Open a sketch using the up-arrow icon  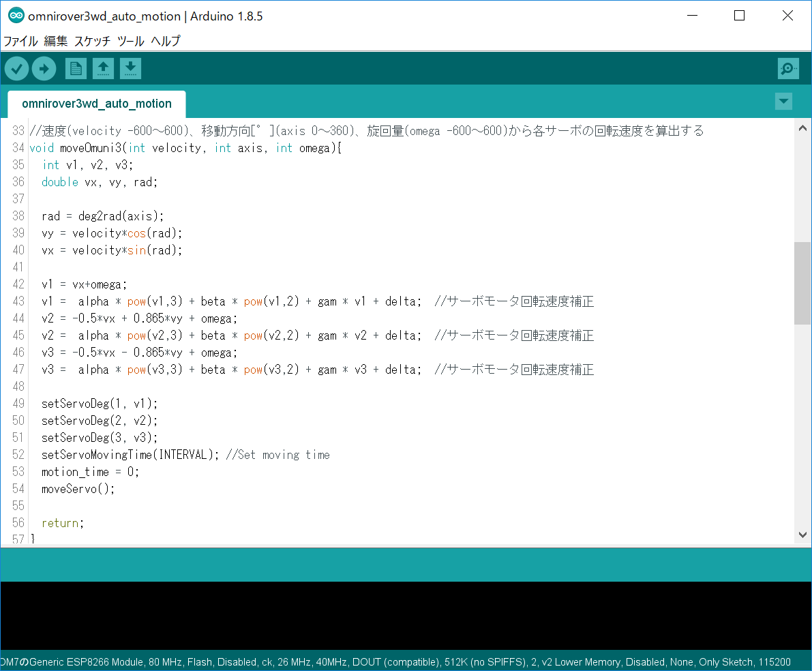pyautogui.click(x=103, y=68)
